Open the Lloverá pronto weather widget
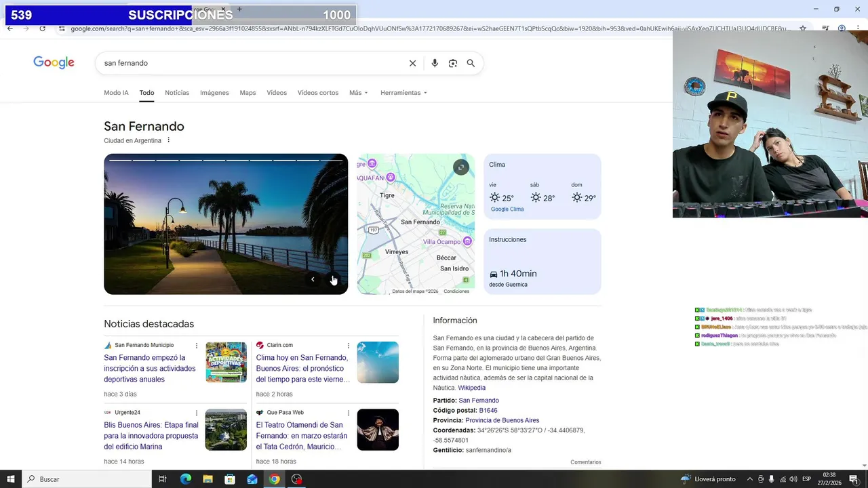 coord(709,479)
